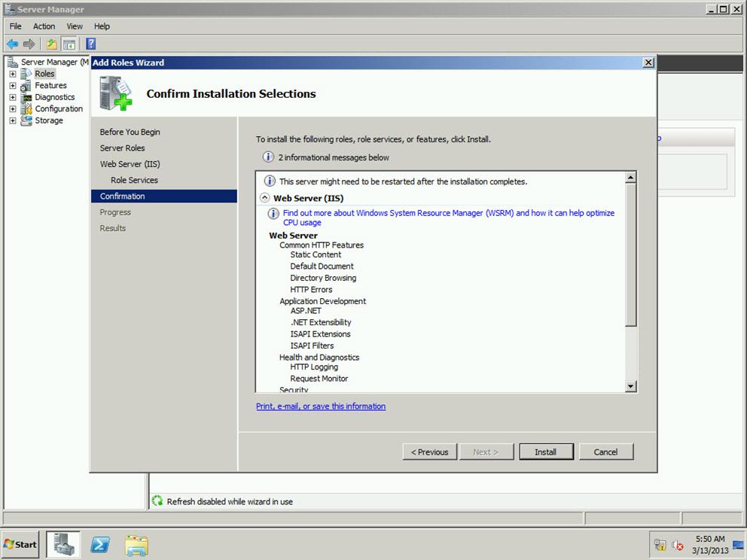
Task: Select the Diagnostics node icon in tree
Action: pyautogui.click(x=26, y=97)
